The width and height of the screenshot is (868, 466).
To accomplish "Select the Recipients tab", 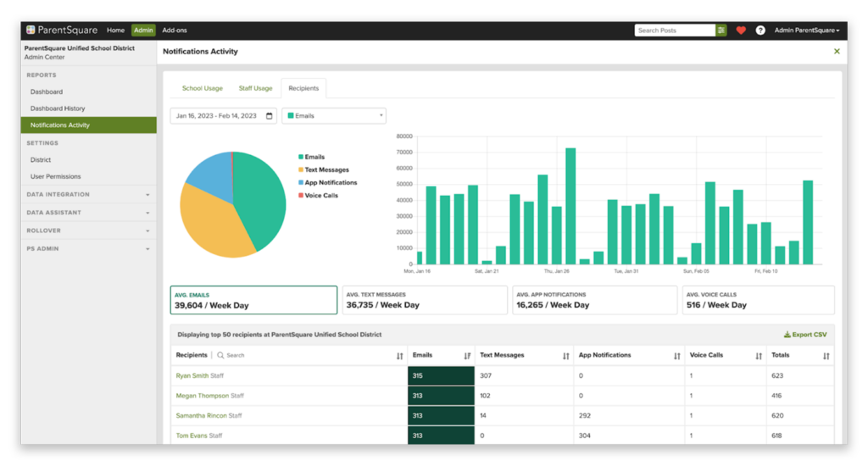I will (303, 89).
